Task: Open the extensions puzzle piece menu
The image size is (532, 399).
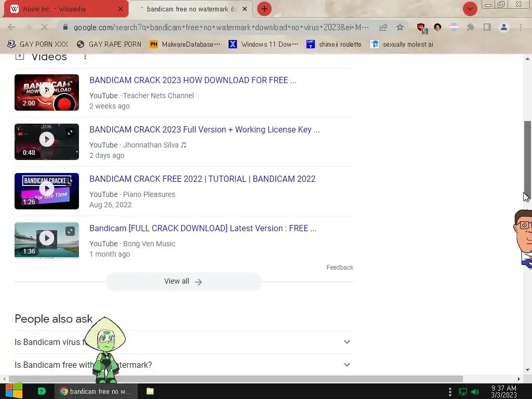Action: click(x=471, y=27)
